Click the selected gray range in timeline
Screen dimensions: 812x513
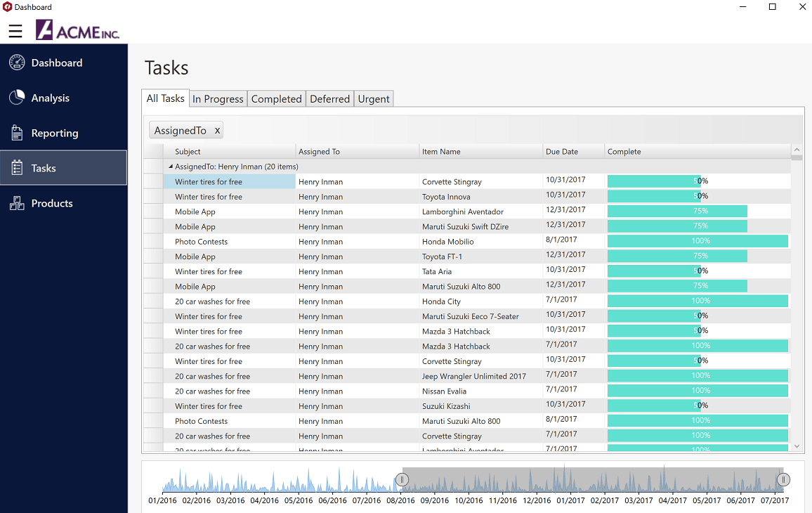tap(592, 480)
